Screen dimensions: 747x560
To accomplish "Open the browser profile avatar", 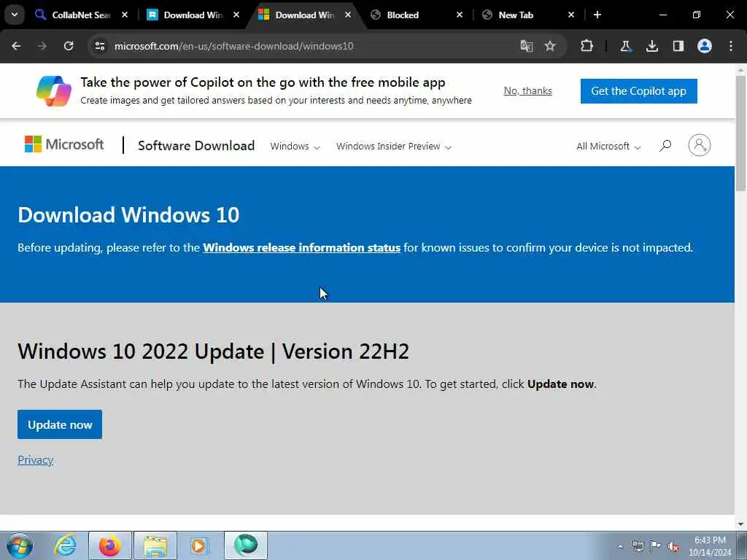I will point(705,46).
